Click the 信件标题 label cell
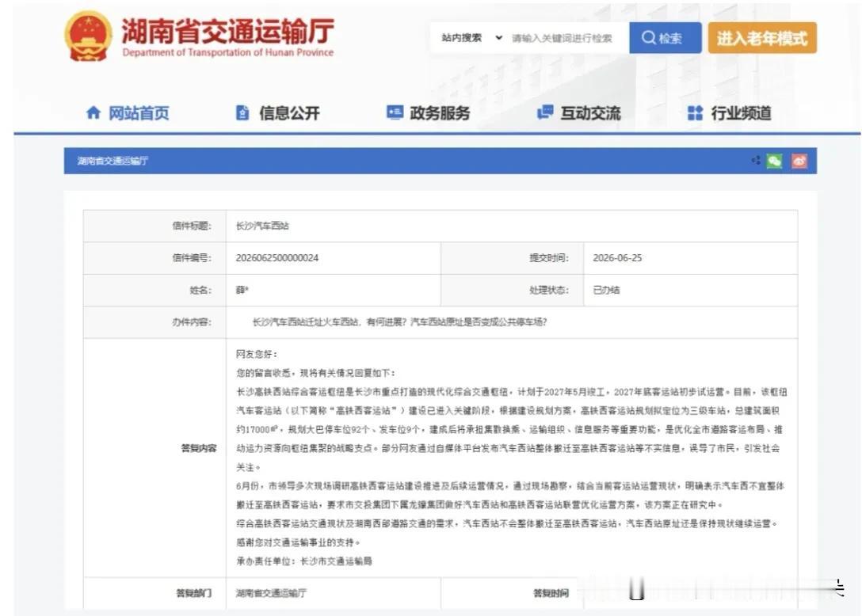862x616 pixels. tap(154, 226)
